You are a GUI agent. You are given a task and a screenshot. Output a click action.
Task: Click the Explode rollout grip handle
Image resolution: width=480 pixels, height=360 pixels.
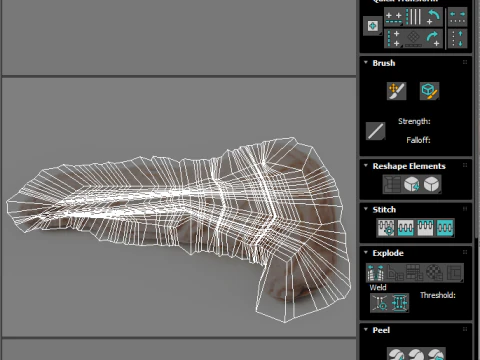pyautogui.click(x=465, y=252)
